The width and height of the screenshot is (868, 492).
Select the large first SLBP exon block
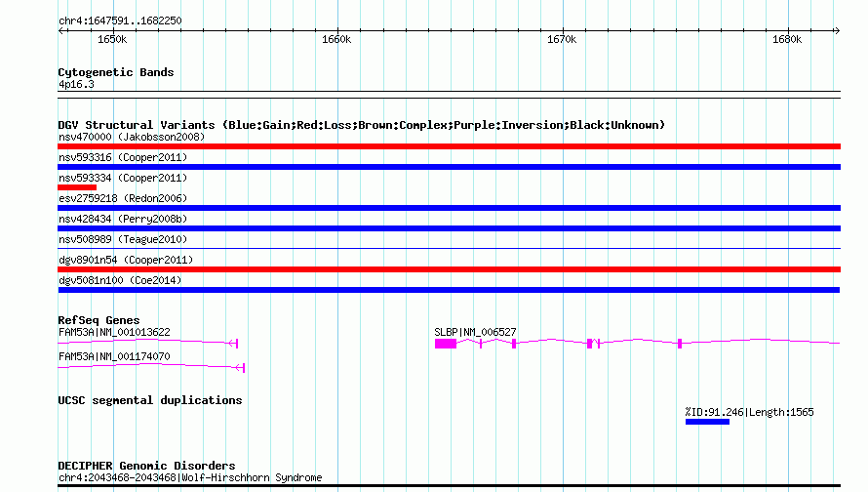446,344
